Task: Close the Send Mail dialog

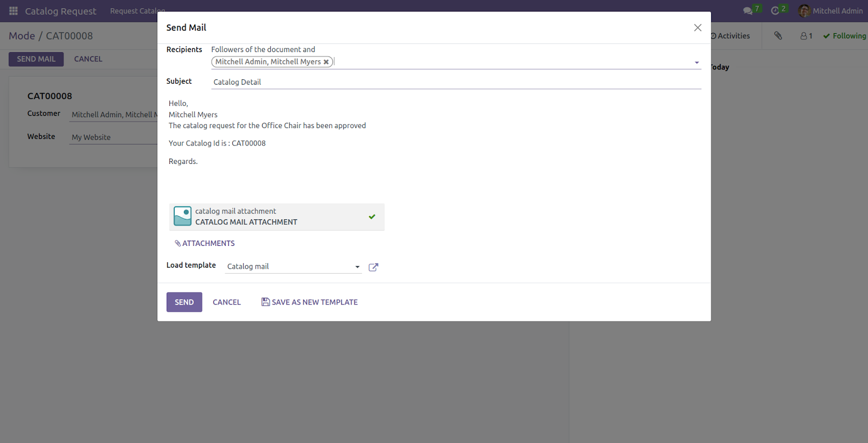Action: [x=698, y=28]
